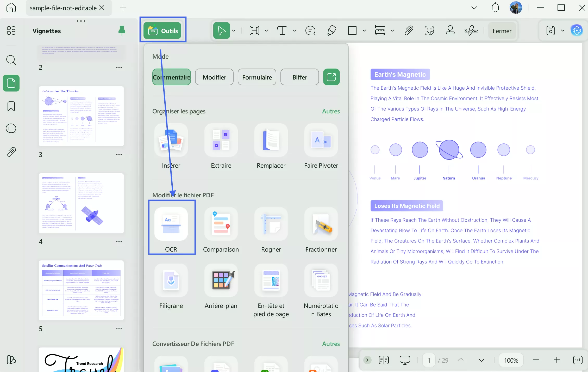Open the Insérer pages tool
Screen dimensions: 588x372
coord(171,147)
